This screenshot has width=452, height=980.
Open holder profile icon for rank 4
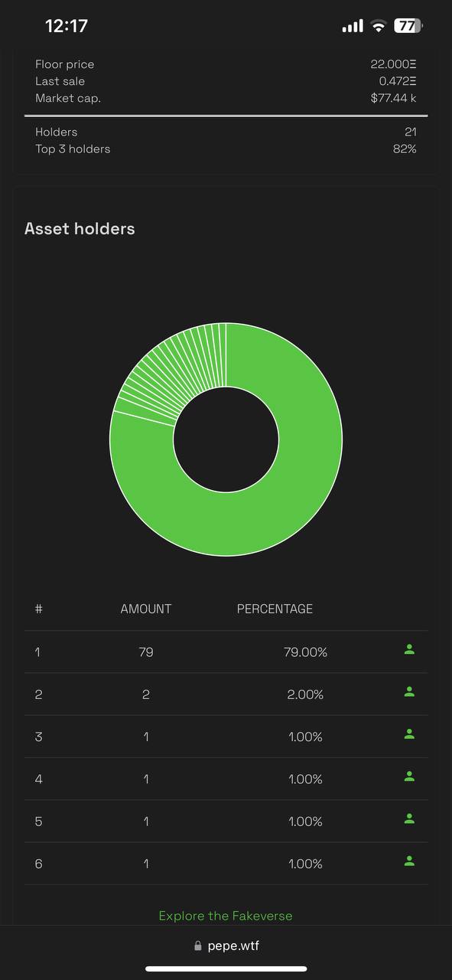click(409, 776)
